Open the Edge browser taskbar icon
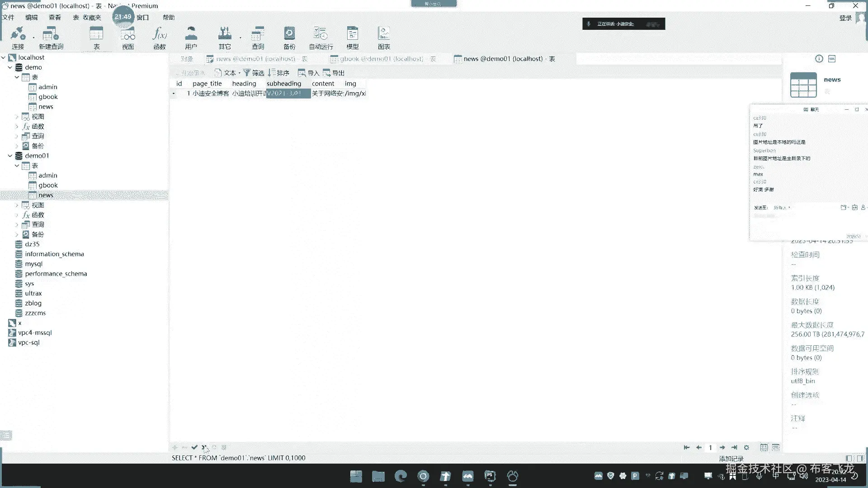Image resolution: width=868 pixels, height=488 pixels. point(401,476)
